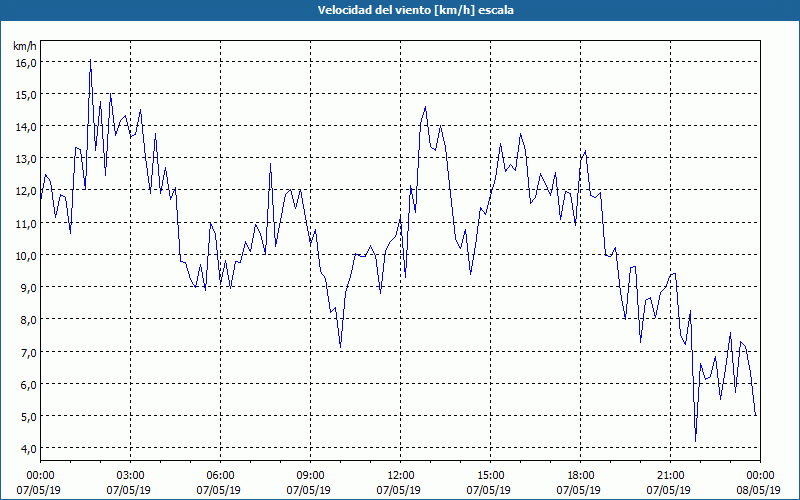Click the 06:00 time axis label
The height and width of the screenshot is (500, 800).
[220, 476]
